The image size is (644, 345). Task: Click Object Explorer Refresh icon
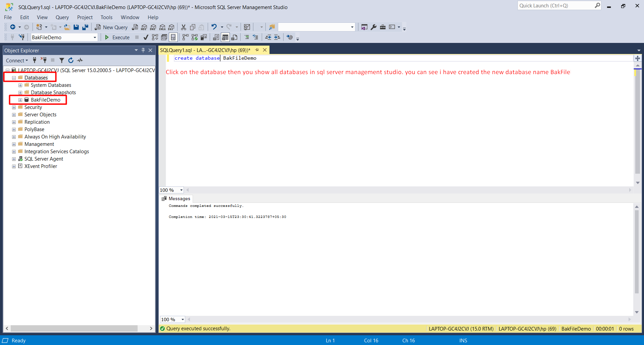71,60
